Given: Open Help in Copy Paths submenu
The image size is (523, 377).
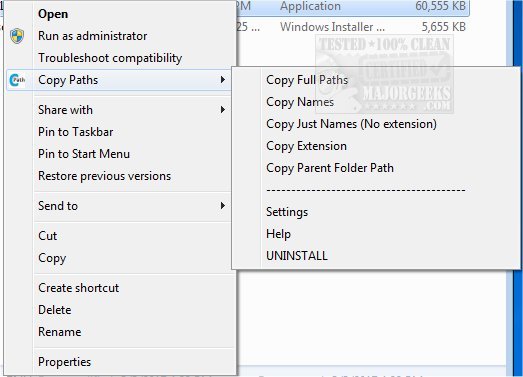Looking at the screenshot, I should (278, 234).
